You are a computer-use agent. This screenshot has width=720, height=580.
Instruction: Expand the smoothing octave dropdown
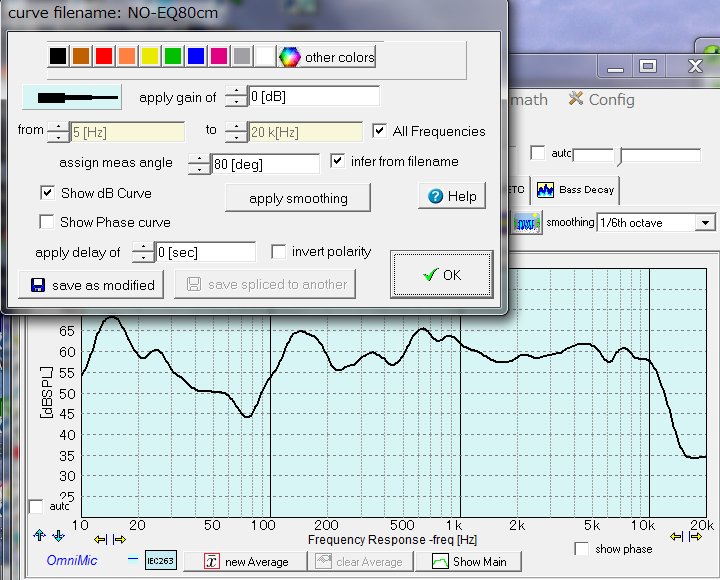click(x=706, y=222)
